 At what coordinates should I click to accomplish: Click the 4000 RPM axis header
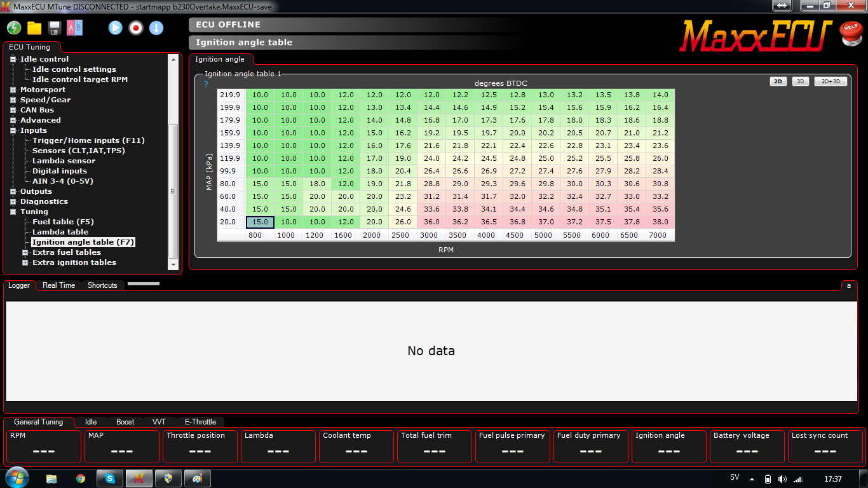(486, 235)
